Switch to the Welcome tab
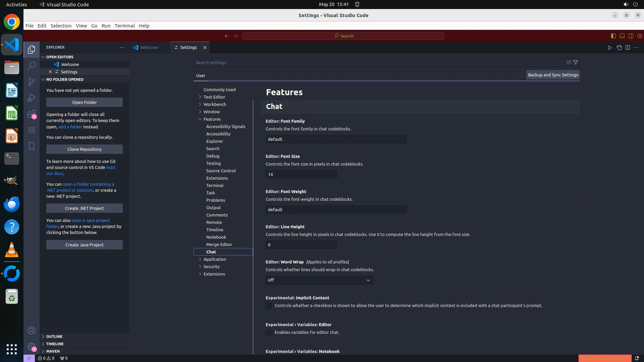The width and height of the screenshot is (644, 362). click(x=149, y=48)
